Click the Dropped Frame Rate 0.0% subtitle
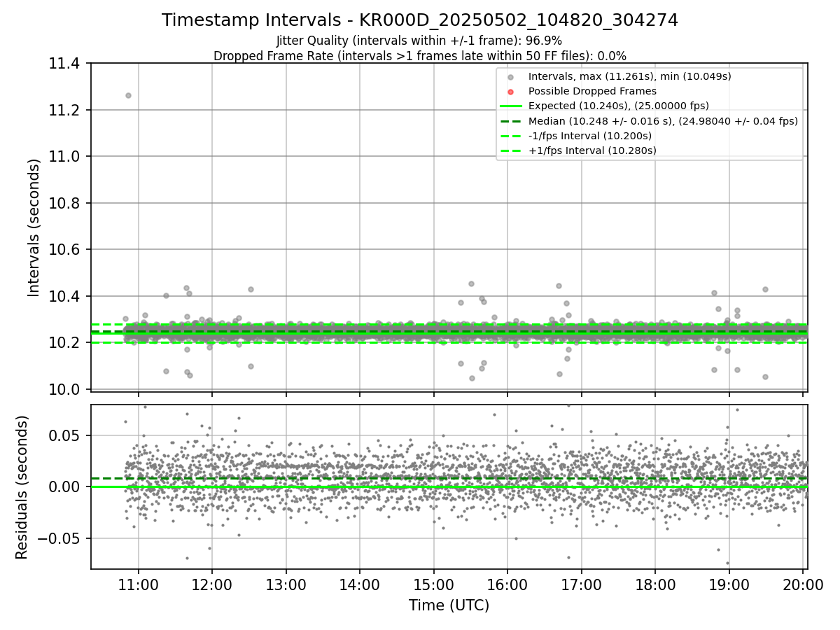The height and width of the screenshot is (630, 840). click(420, 55)
